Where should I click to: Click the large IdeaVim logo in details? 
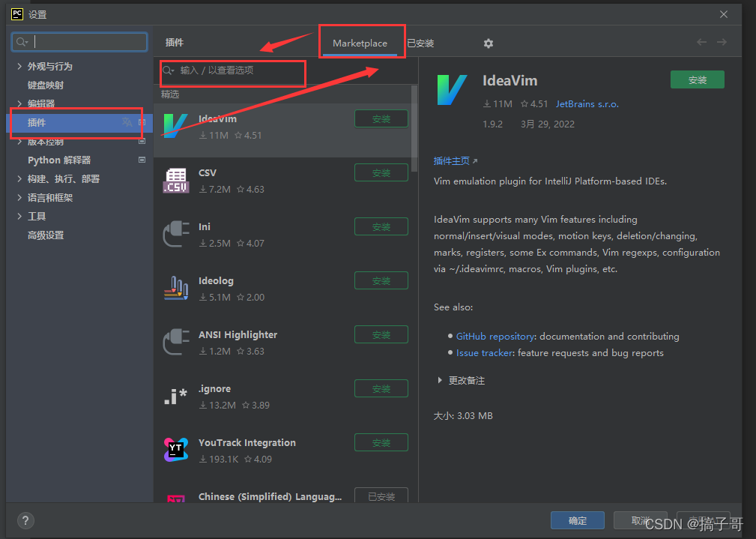(452, 89)
